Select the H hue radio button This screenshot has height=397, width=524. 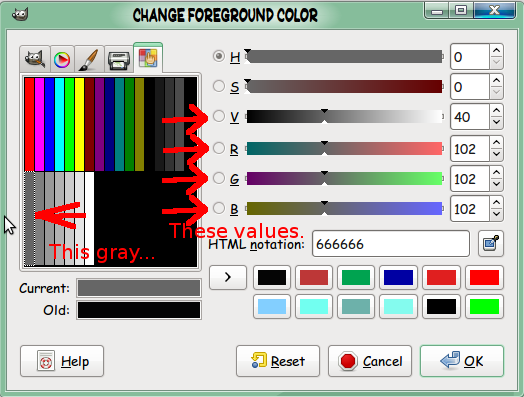point(219,56)
